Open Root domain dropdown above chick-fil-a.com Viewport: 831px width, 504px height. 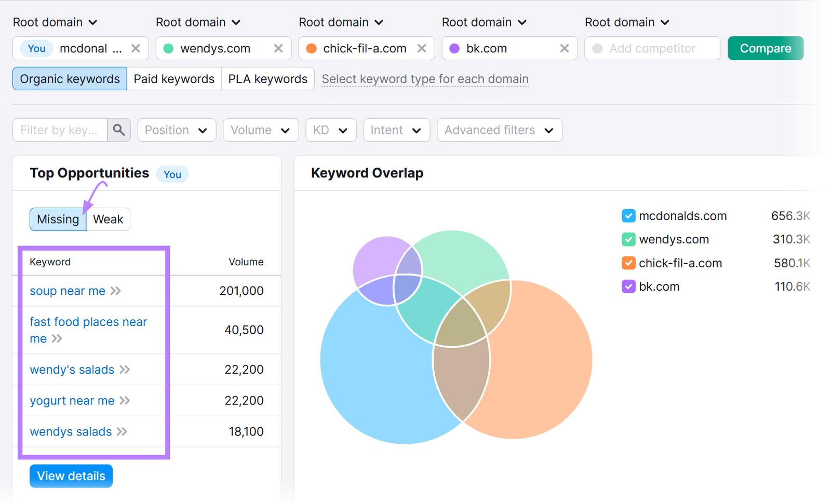(341, 22)
